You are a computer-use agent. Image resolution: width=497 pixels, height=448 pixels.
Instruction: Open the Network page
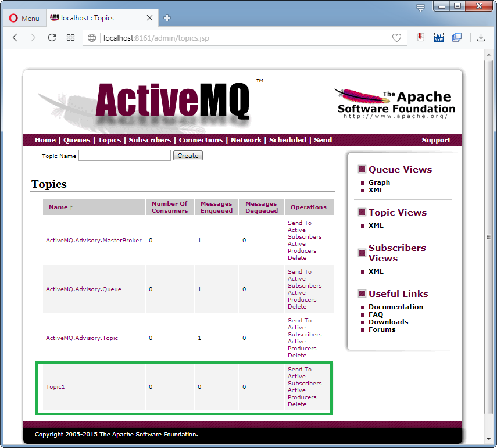(246, 140)
